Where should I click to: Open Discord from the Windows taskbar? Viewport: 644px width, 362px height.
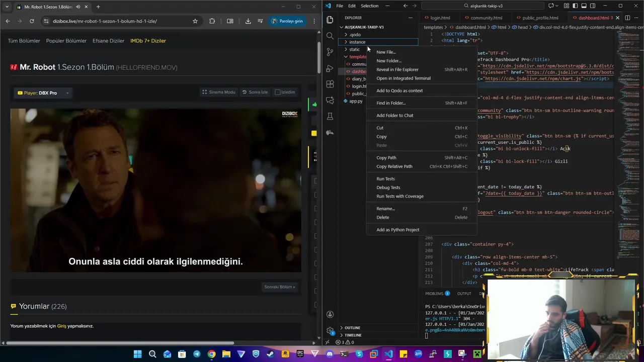tap(330, 354)
